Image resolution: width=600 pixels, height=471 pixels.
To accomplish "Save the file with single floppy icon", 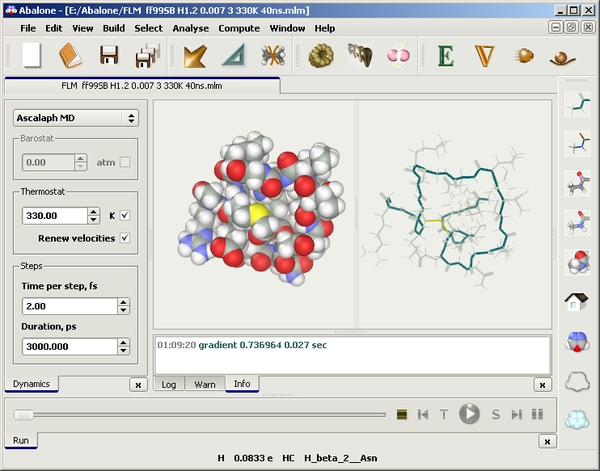I will [x=109, y=55].
